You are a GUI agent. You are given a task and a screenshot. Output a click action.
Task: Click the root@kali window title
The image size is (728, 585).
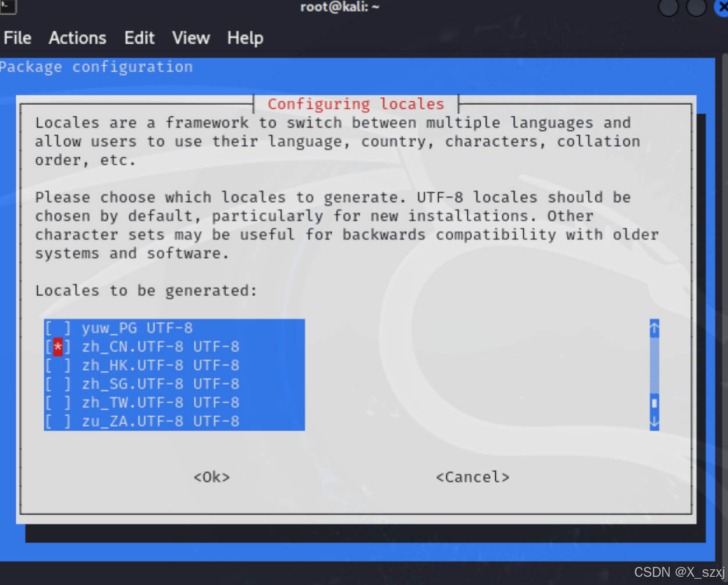[x=340, y=7]
